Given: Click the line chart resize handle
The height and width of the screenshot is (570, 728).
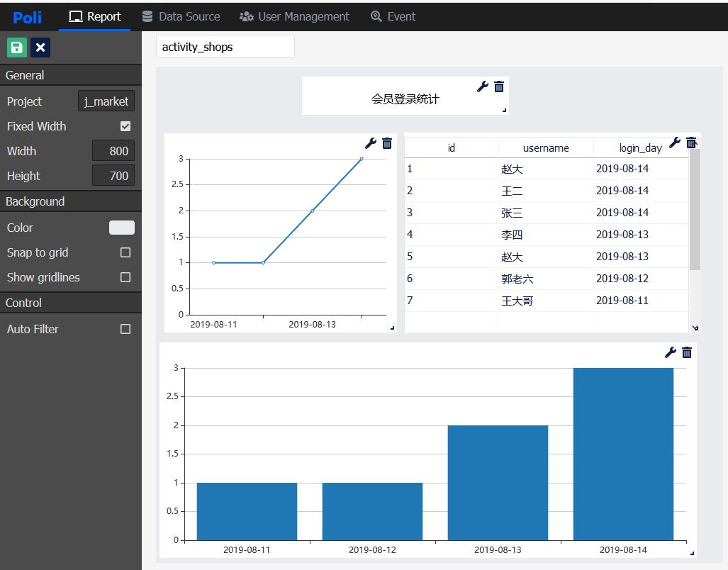Looking at the screenshot, I should [392, 328].
